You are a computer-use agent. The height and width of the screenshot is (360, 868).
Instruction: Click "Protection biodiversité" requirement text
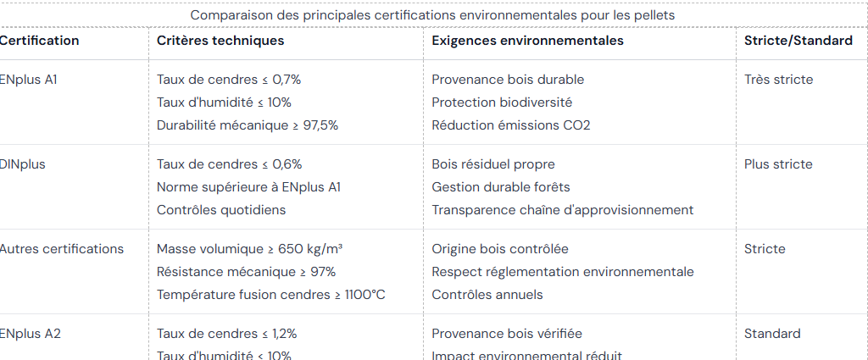[502, 102]
